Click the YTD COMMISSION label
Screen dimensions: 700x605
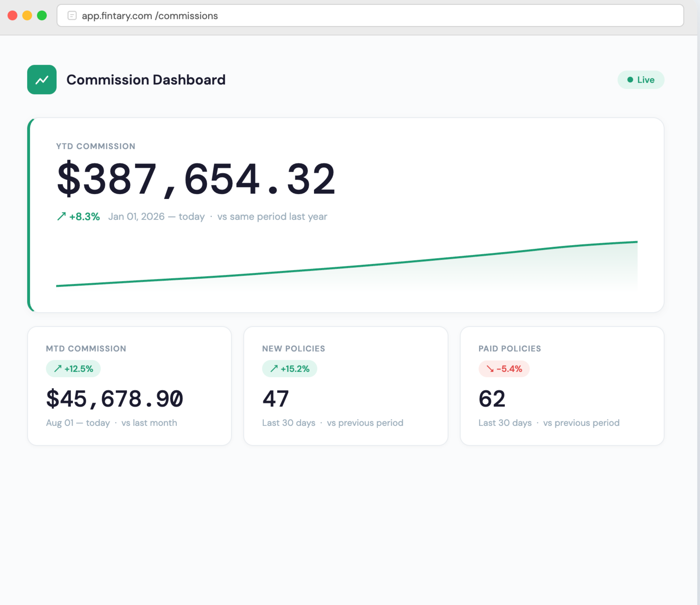point(96,146)
